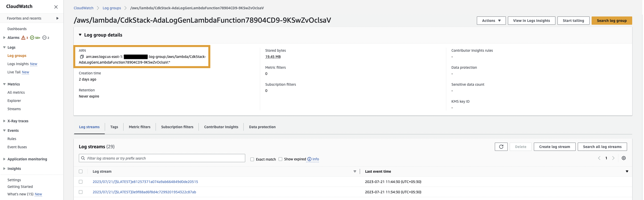Screen dimensions: 644x200
Task: Click Create log stream button
Action: coord(554,147)
